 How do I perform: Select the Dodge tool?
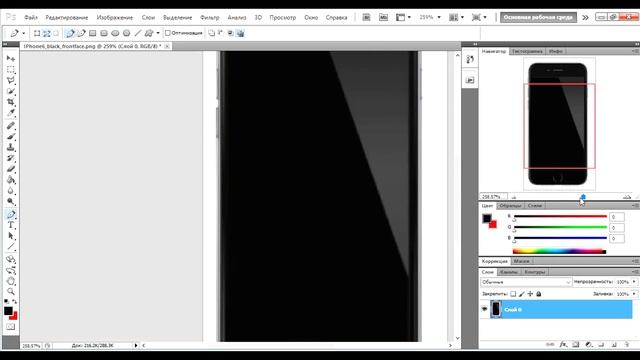click(x=11, y=201)
